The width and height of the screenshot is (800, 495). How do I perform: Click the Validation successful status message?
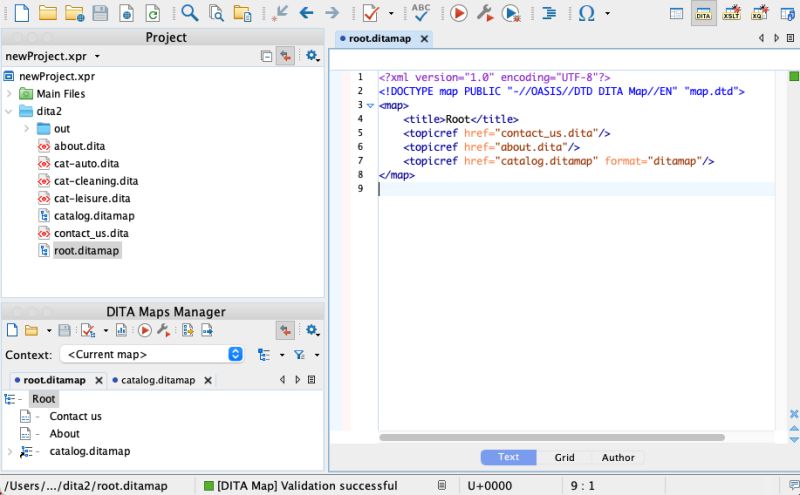307,486
